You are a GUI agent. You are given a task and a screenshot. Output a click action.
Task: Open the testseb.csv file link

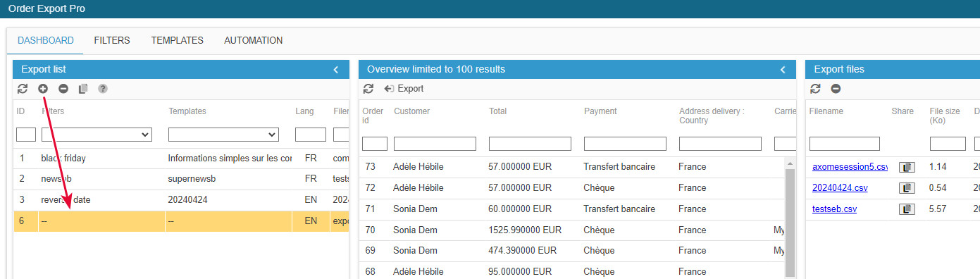point(834,209)
